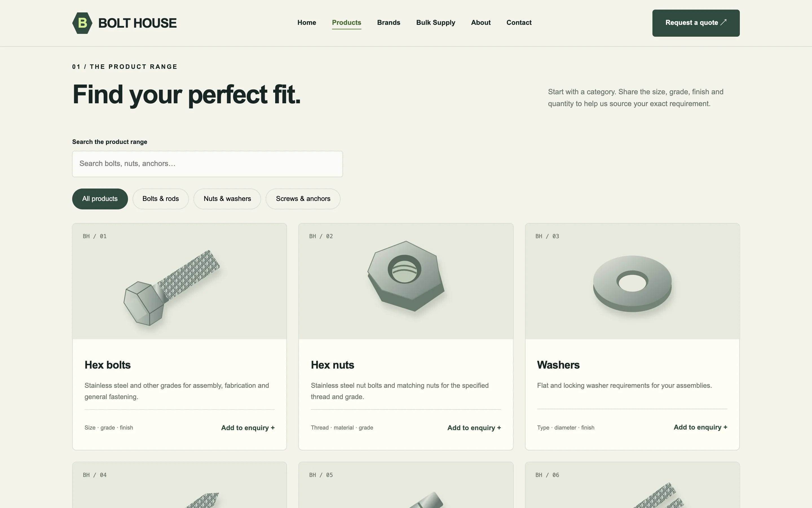Viewport: 812px width, 508px height.
Task: Click the Bolt House hexagon logo icon
Action: [x=82, y=23]
